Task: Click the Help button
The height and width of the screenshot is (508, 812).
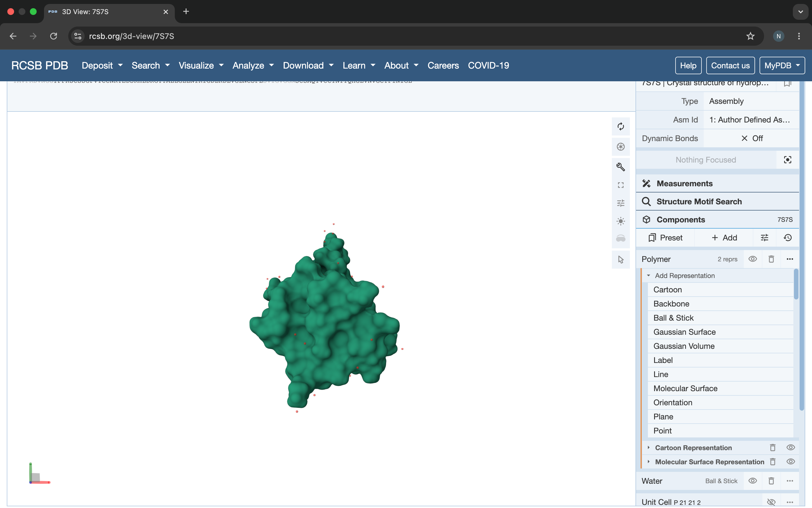Action: [688, 65]
